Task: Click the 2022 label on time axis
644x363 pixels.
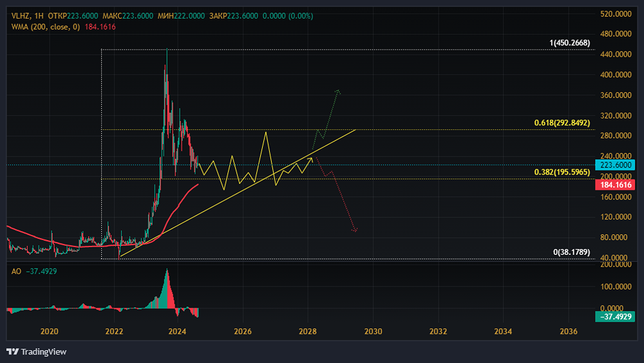Action: [x=114, y=331]
